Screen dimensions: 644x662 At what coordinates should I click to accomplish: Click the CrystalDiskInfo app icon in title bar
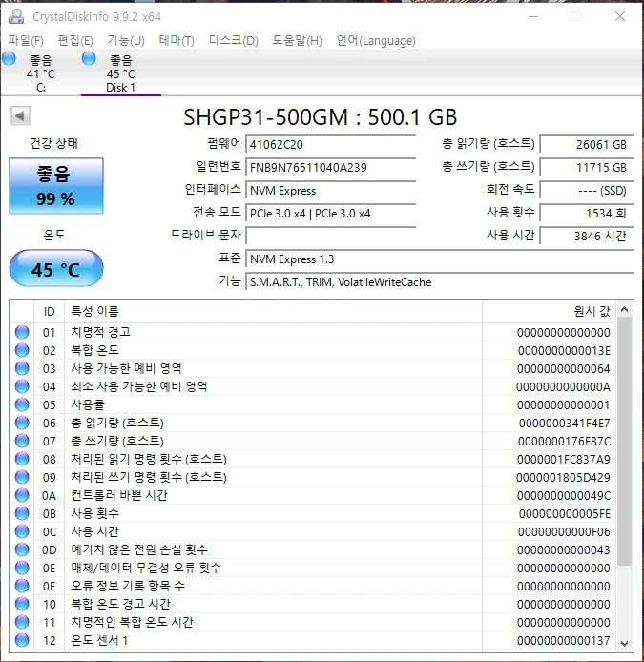[x=16, y=16]
